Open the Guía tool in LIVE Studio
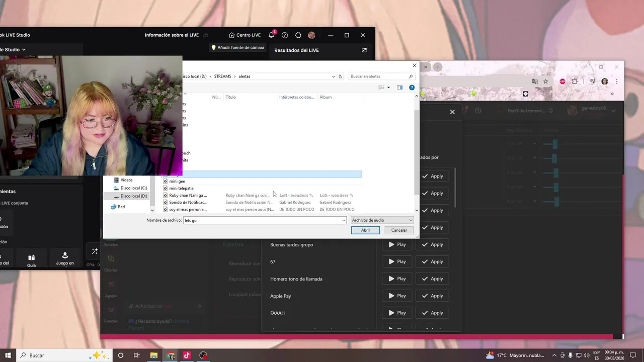The image size is (644, 362). pyautogui.click(x=31, y=260)
